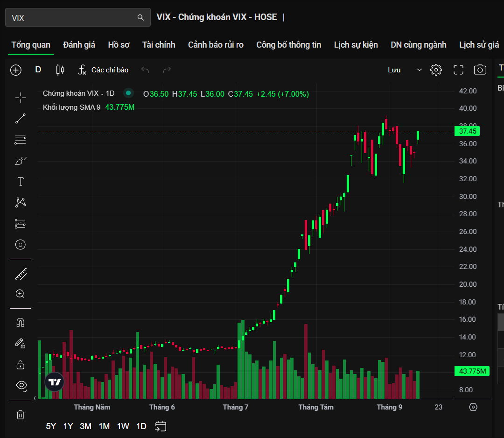The image size is (504, 438).
Task: Select the brush drawing tool
Action: (21, 161)
